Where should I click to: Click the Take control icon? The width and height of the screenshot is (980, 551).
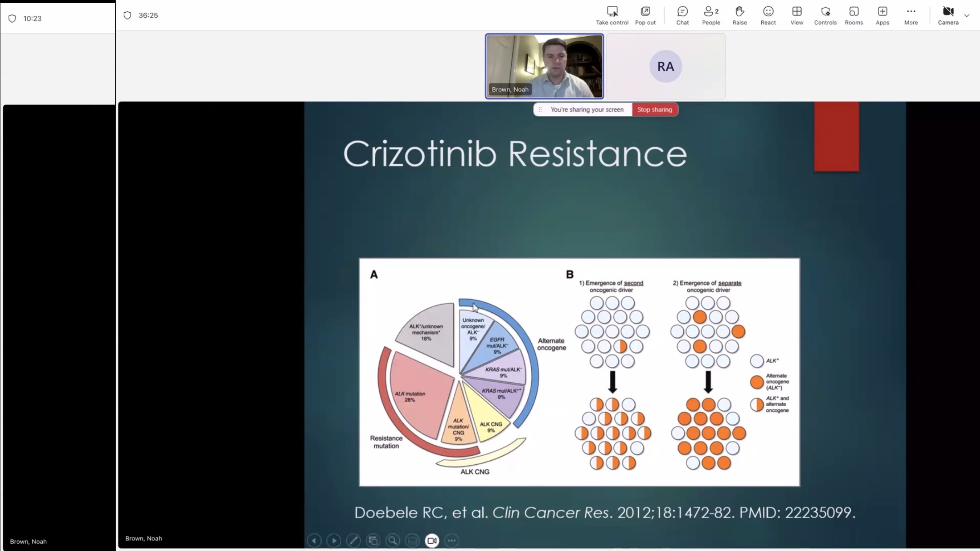pyautogui.click(x=612, y=15)
